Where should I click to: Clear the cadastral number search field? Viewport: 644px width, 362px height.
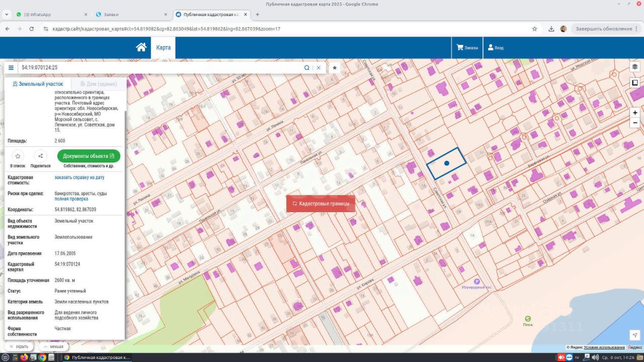click(x=318, y=67)
